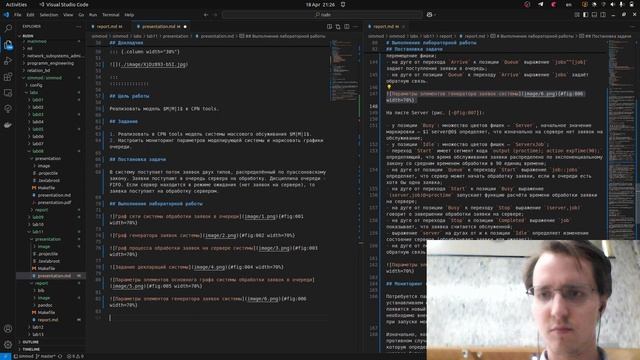The width and height of the screenshot is (640, 360).
Task: Open the image/4.png link in editor
Action: 209,267
